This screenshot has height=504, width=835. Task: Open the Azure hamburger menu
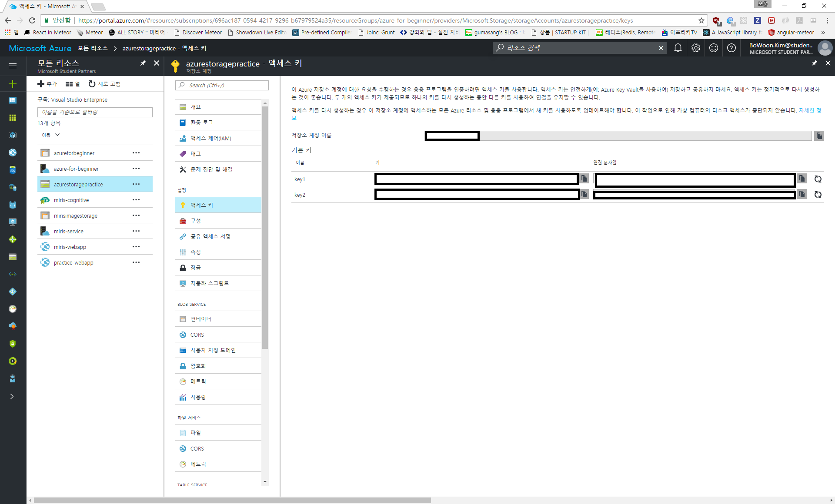[13, 66]
